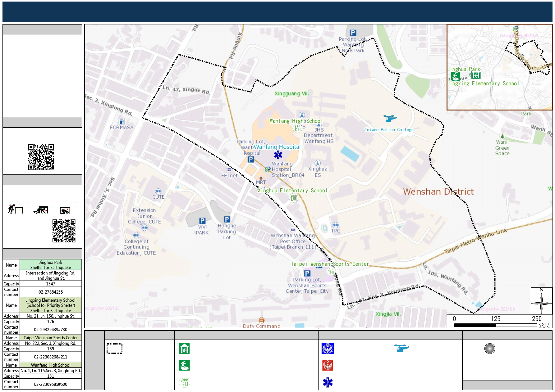The image size is (555, 392).
Task: Click the legend blue police emblem icon
Action: point(328,349)
